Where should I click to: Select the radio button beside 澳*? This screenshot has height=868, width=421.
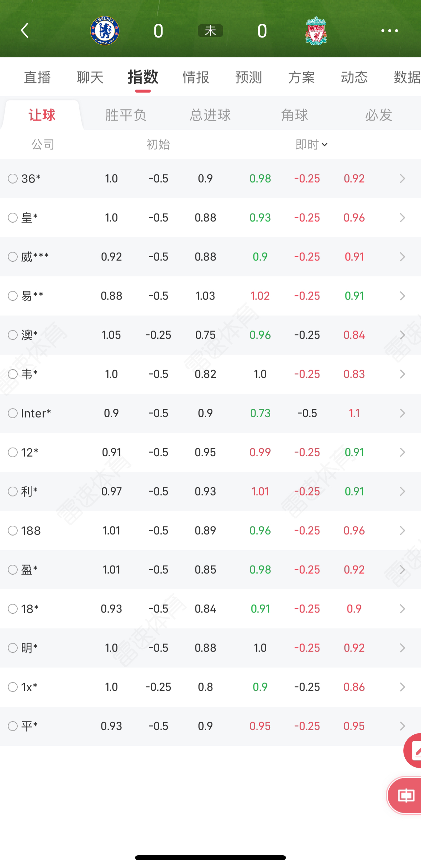[13, 335]
